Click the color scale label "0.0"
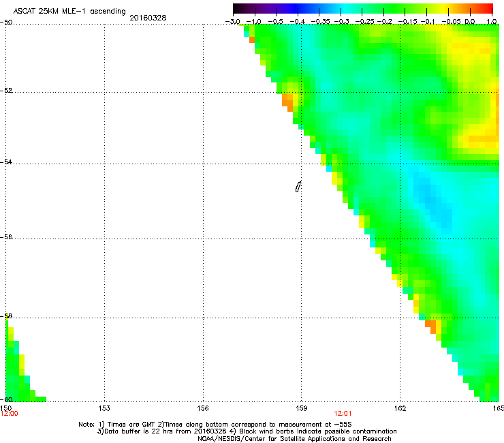 pos(470,22)
